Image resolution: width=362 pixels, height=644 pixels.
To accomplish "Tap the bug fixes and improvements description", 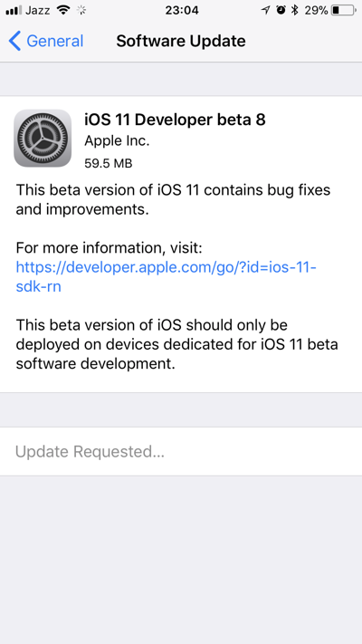I will pyautogui.click(x=173, y=199).
